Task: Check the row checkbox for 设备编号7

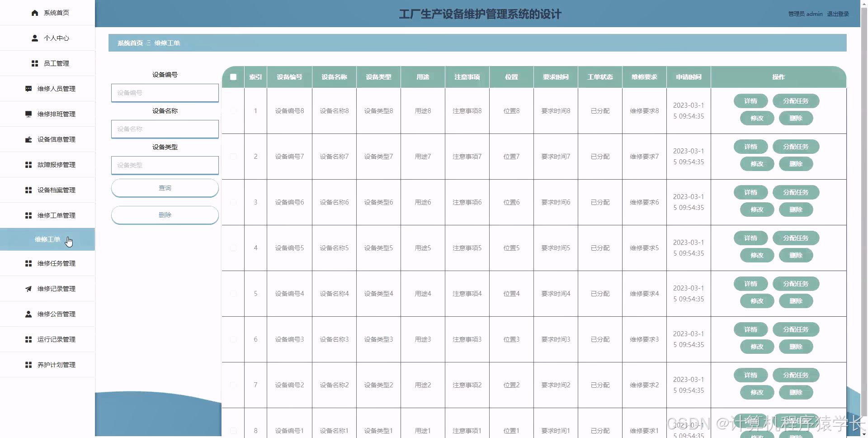Action: pos(233,157)
